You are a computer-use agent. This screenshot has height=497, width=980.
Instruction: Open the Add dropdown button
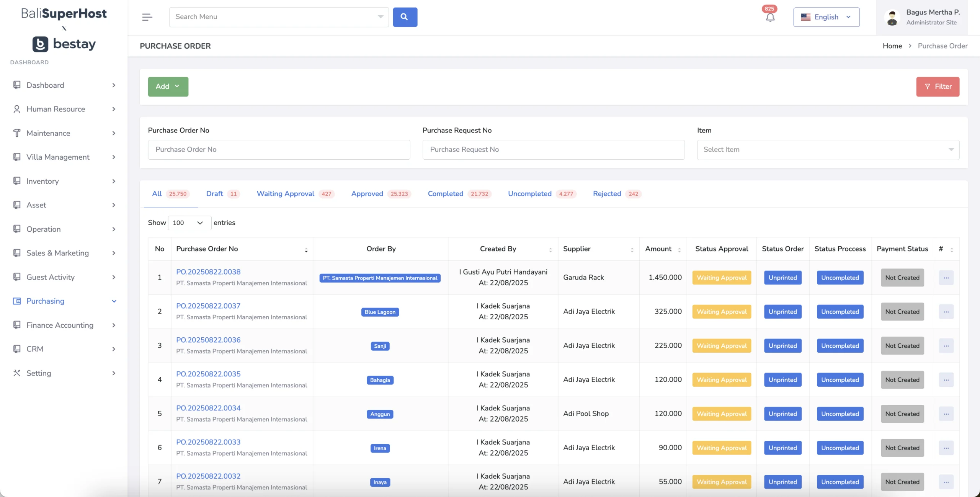[x=168, y=87]
